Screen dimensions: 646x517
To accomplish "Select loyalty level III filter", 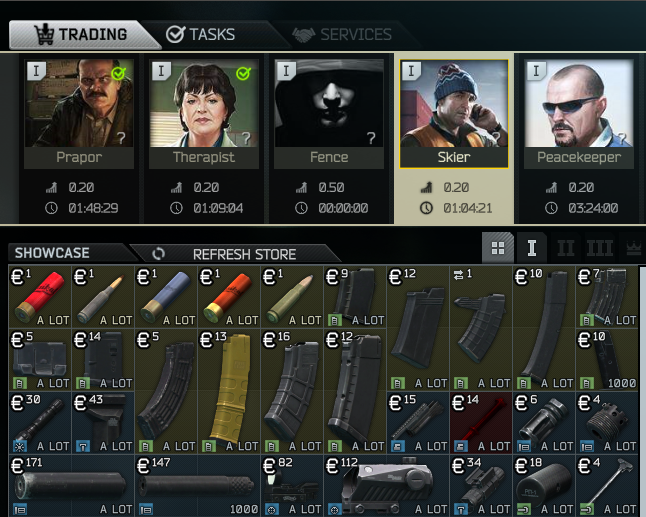I will [x=600, y=248].
